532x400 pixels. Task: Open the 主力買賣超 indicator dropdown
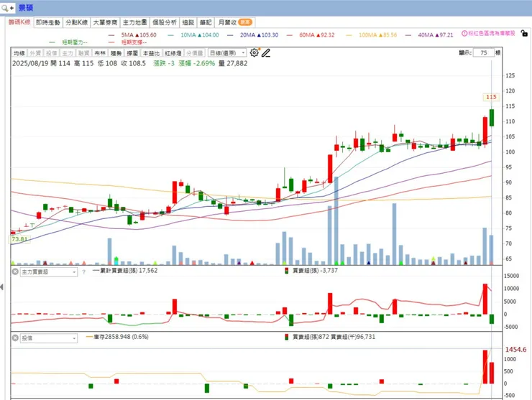49,272
